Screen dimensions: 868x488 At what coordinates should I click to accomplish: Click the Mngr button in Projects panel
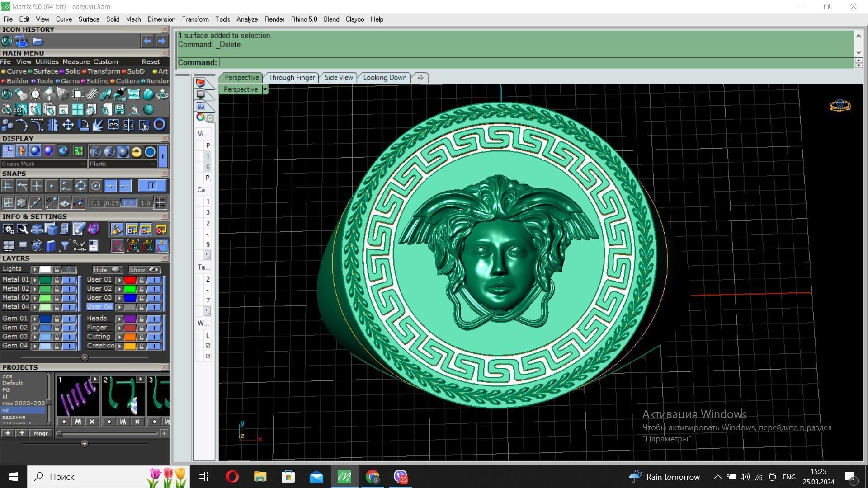(41, 433)
